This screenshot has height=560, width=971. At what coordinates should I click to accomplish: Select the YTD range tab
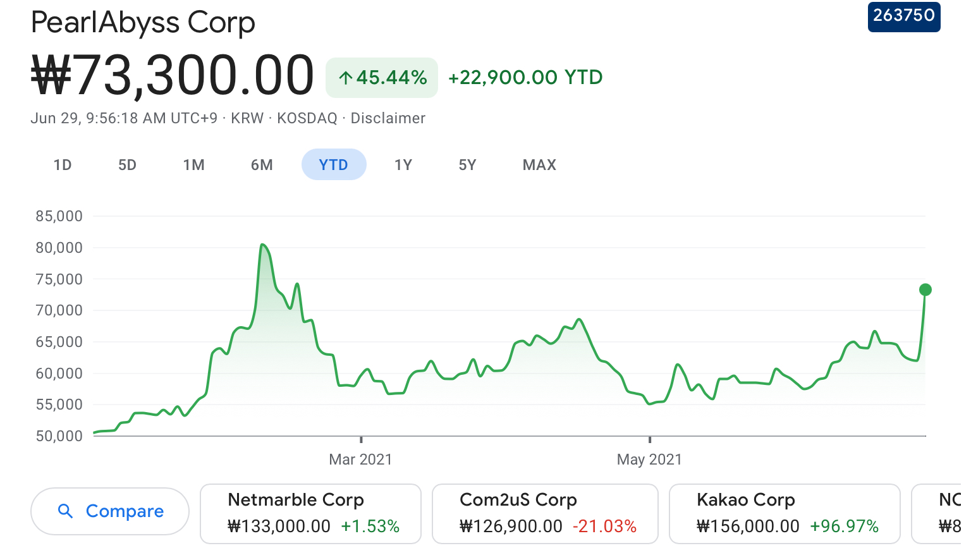[x=334, y=165]
